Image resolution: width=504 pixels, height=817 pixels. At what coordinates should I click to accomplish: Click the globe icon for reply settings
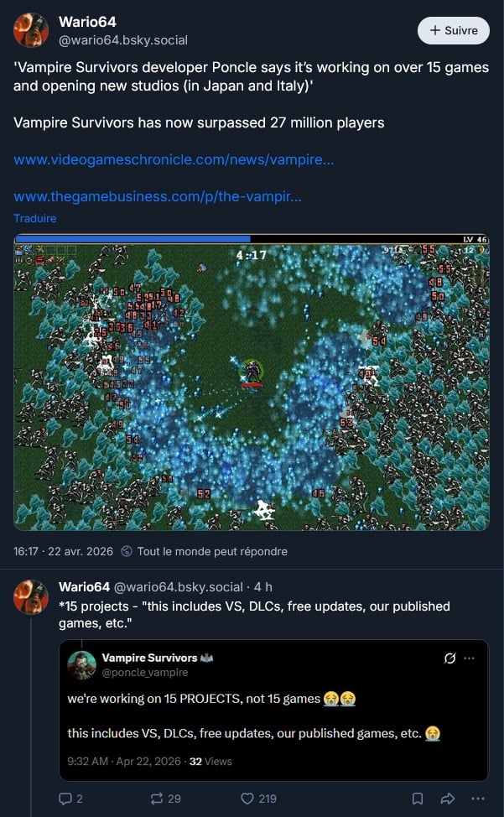(127, 551)
